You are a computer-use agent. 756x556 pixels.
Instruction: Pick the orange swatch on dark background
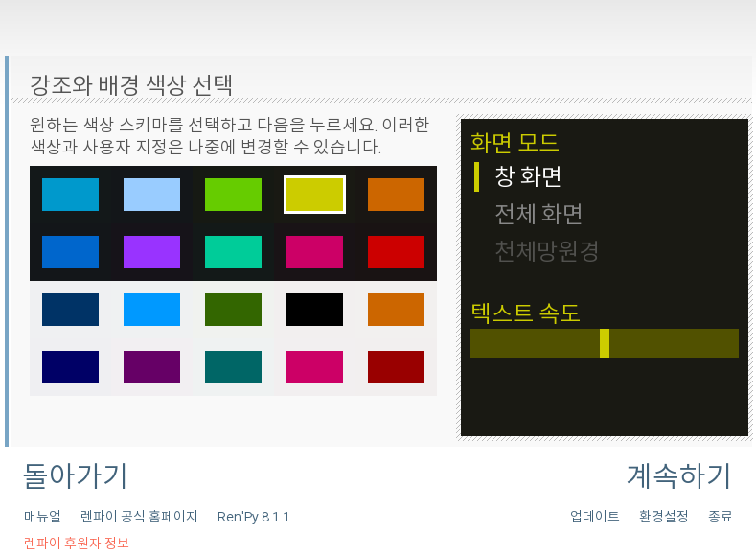[x=397, y=195]
